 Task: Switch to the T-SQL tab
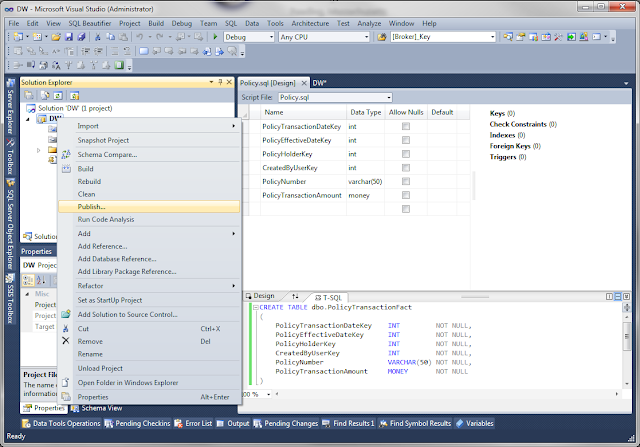point(329,298)
